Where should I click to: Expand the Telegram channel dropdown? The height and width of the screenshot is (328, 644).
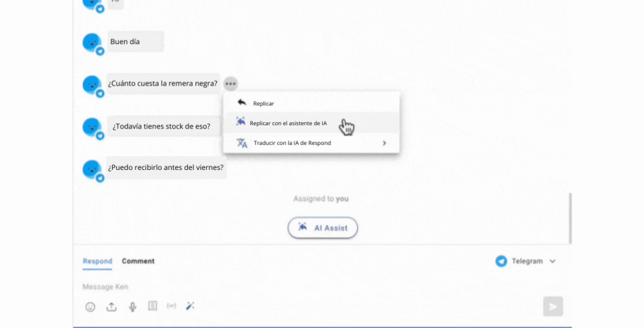click(553, 261)
